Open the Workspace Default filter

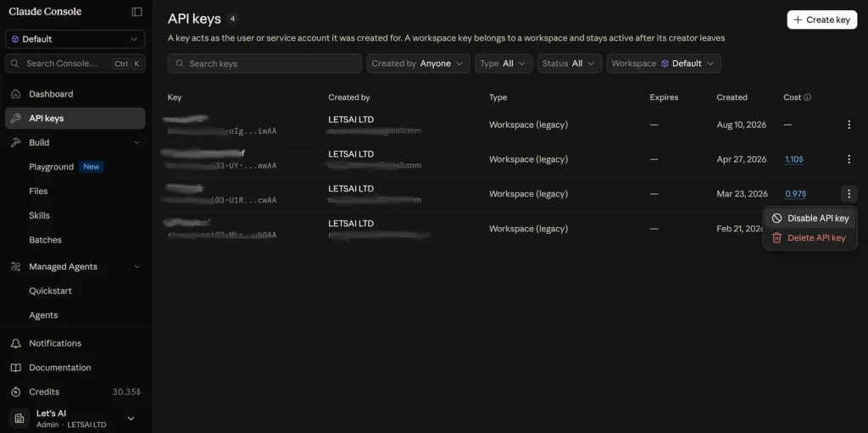point(664,64)
